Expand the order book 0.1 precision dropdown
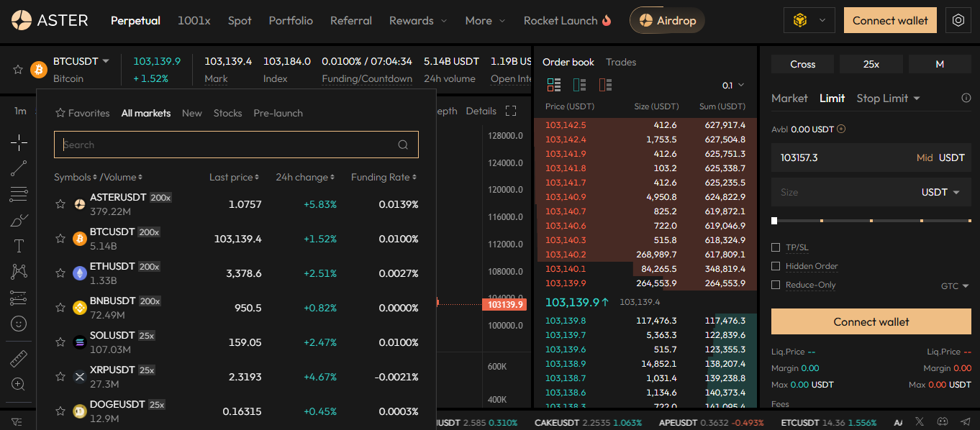This screenshot has height=430, width=980. [733, 86]
